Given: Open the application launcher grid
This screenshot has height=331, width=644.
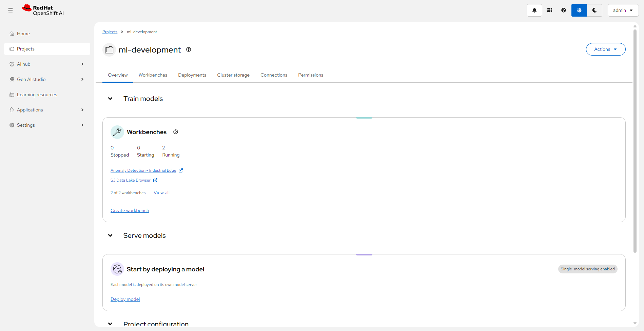Looking at the screenshot, I should (x=550, y=10).
